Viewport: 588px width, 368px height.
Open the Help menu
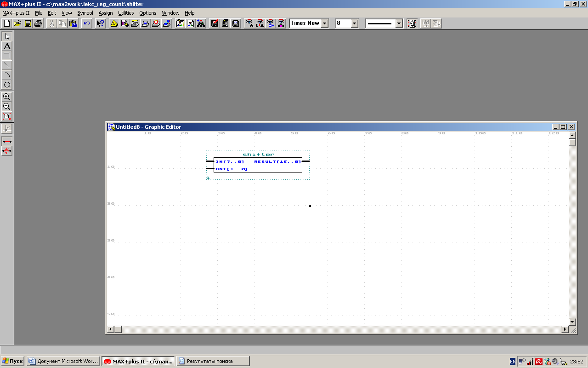(190, 13)
